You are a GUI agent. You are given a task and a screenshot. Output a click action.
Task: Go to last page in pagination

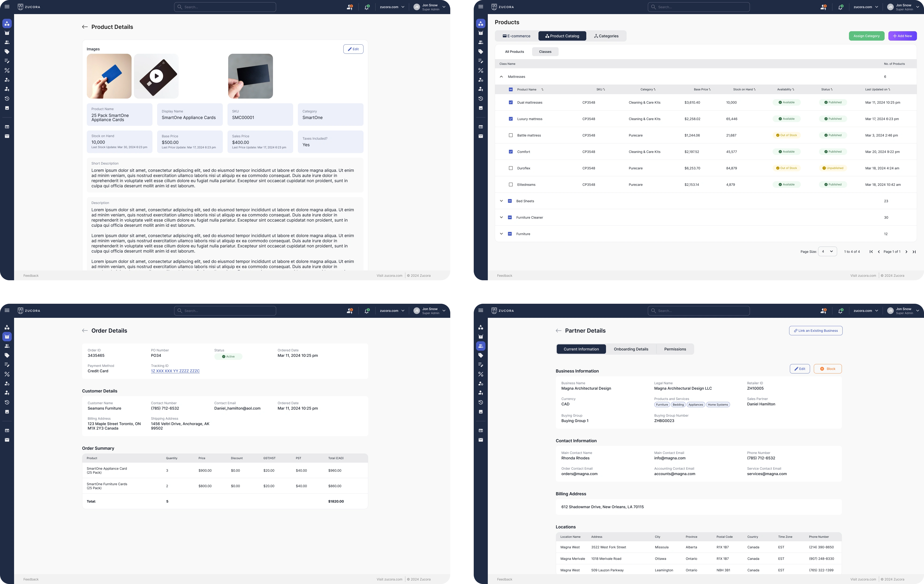pyautogui.click(x=914, y=252)
